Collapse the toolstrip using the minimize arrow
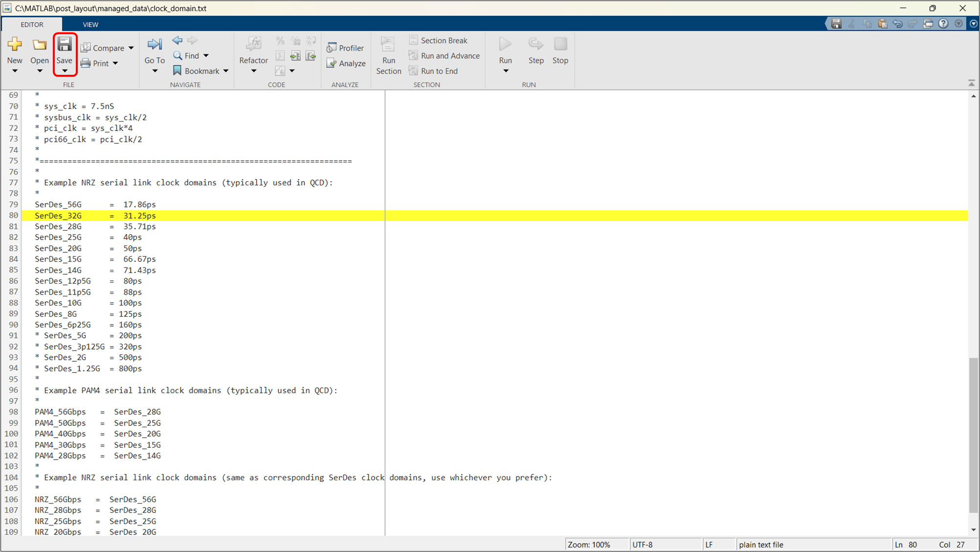The image size is (980, 552). pos(971,83)
